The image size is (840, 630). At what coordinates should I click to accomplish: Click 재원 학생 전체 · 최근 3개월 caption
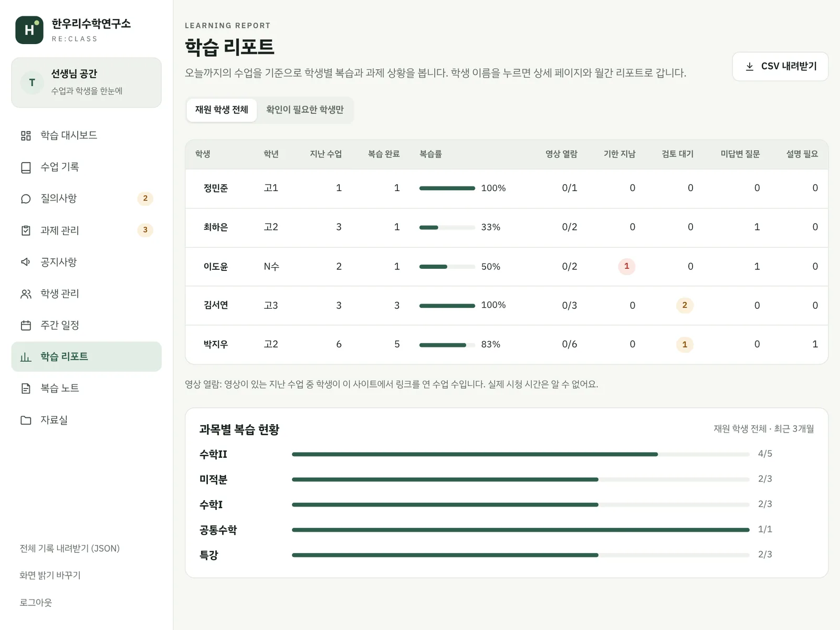click(764, 429)
